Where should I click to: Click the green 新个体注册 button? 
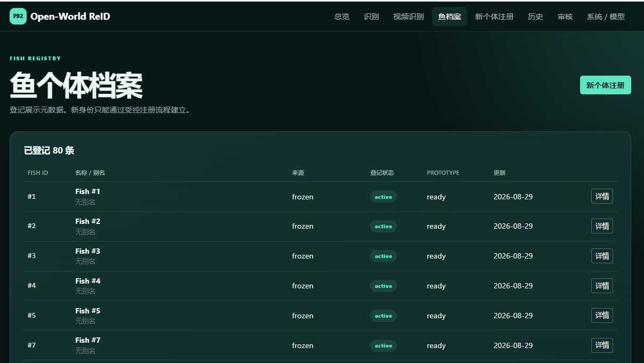[x=606, y=85]
